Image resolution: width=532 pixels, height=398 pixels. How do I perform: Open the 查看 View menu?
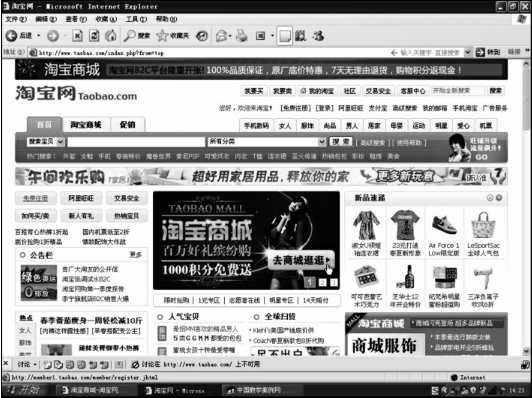[x=76, y=19]
